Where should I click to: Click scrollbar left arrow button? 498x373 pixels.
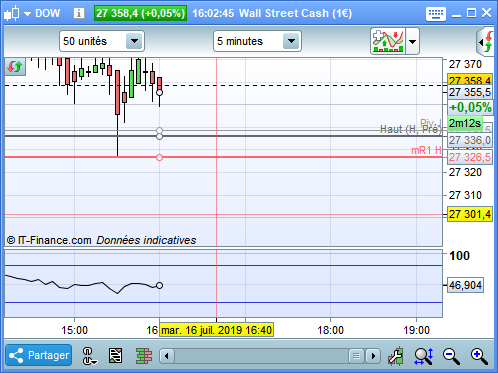coord(167,356)
